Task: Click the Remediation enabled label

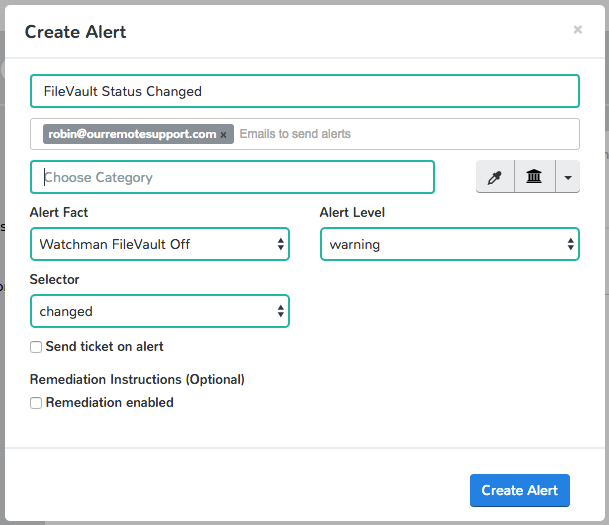Action: (110, 402)
